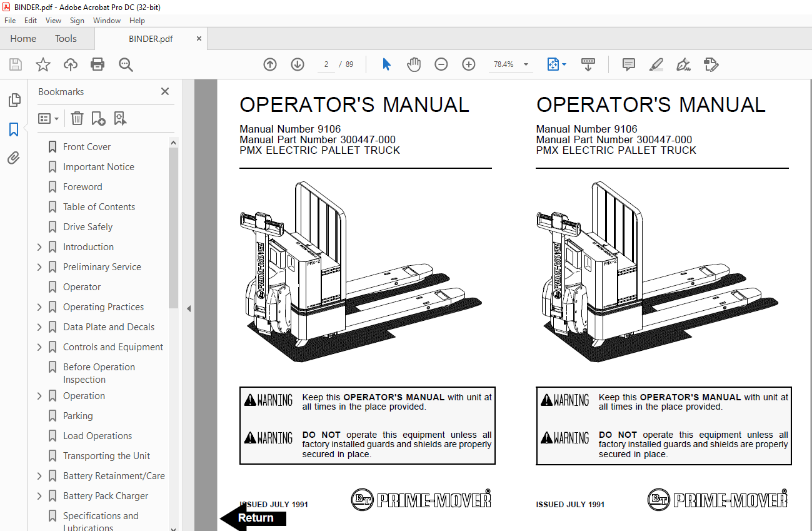Go to the Parking bookmark

[78, 416]
